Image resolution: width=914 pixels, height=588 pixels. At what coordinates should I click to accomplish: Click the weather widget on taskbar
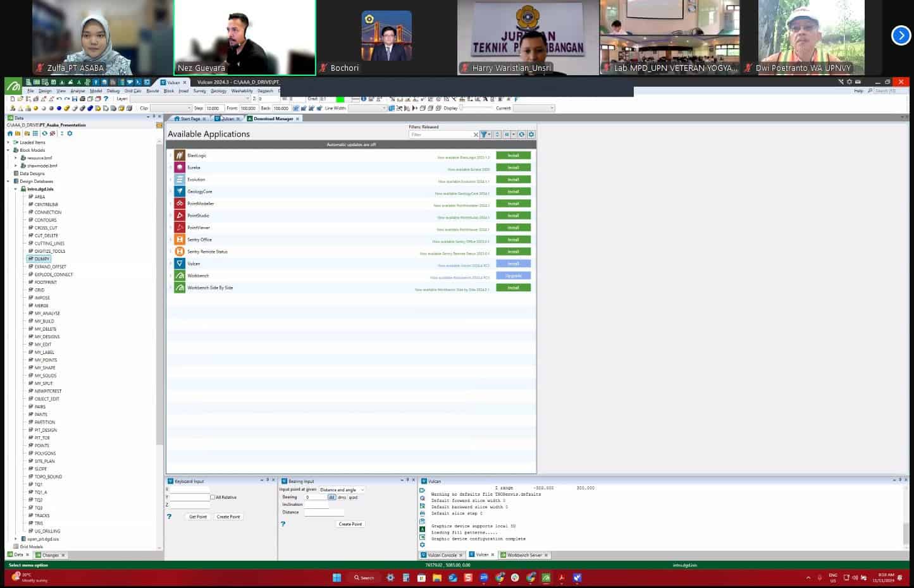tap(30, 577)
